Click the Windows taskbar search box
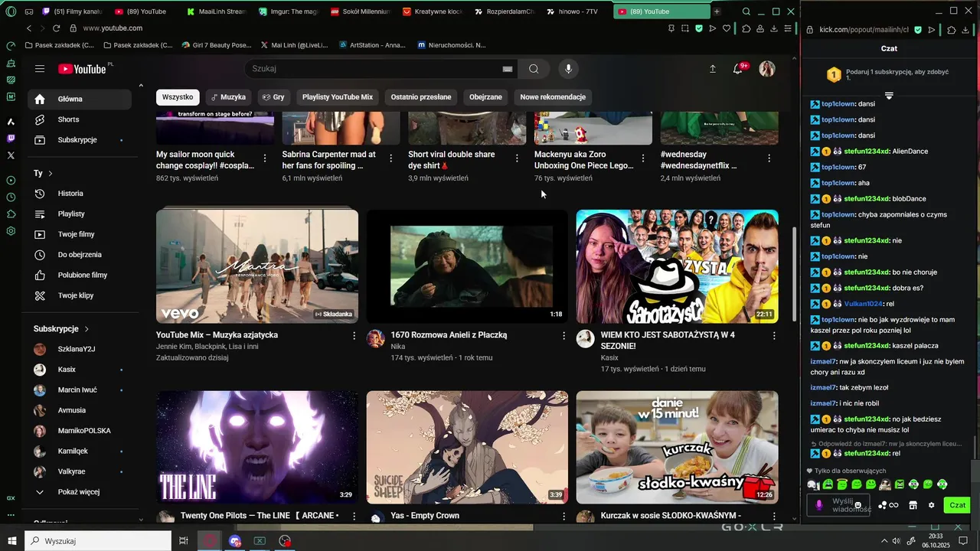 point(98,541)
